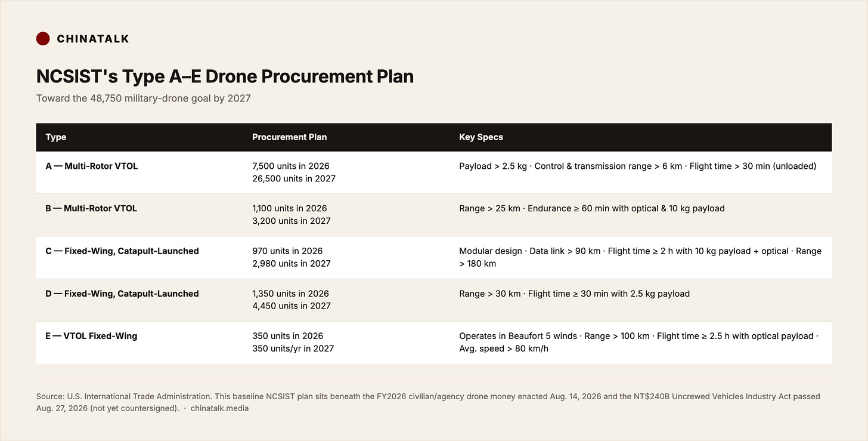
Task: Select row E — VTOL Fixed-Wing
Action: (x=433, y=342)
